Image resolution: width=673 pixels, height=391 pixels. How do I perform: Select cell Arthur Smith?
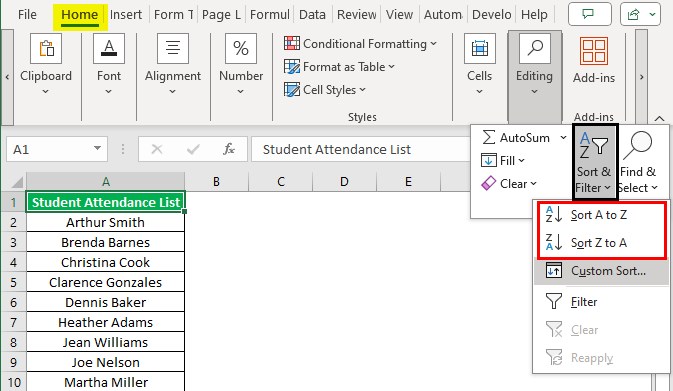[106, 222]
